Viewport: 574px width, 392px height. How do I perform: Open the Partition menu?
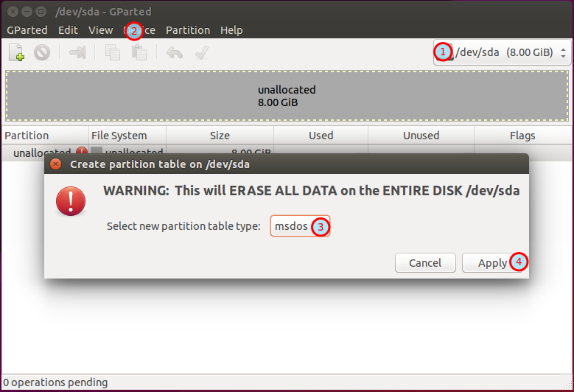[188, 30]
